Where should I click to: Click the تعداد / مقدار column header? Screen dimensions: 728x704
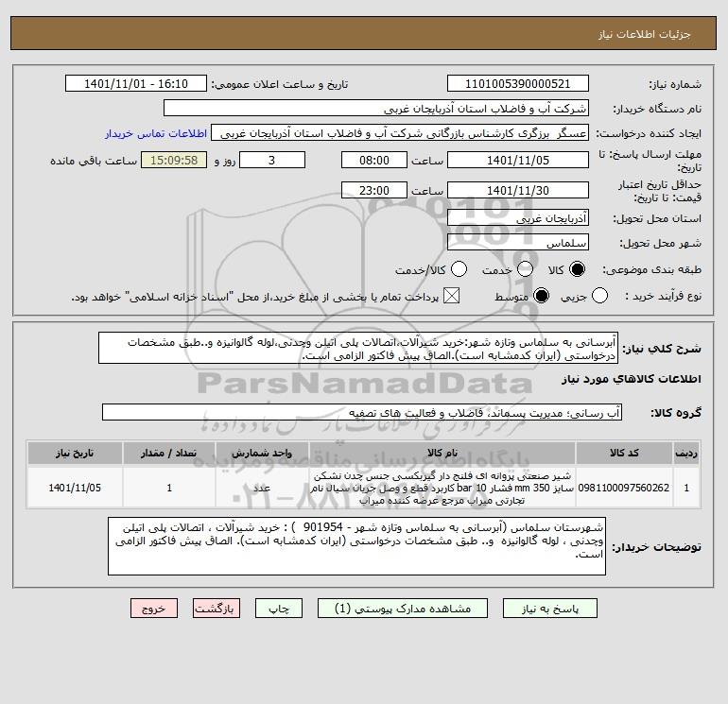click(169, 453)
